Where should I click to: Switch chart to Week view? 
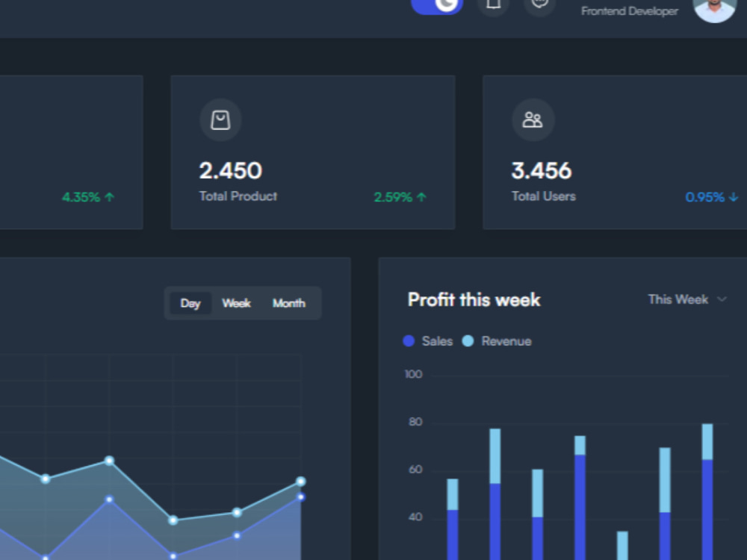point(236,303)
